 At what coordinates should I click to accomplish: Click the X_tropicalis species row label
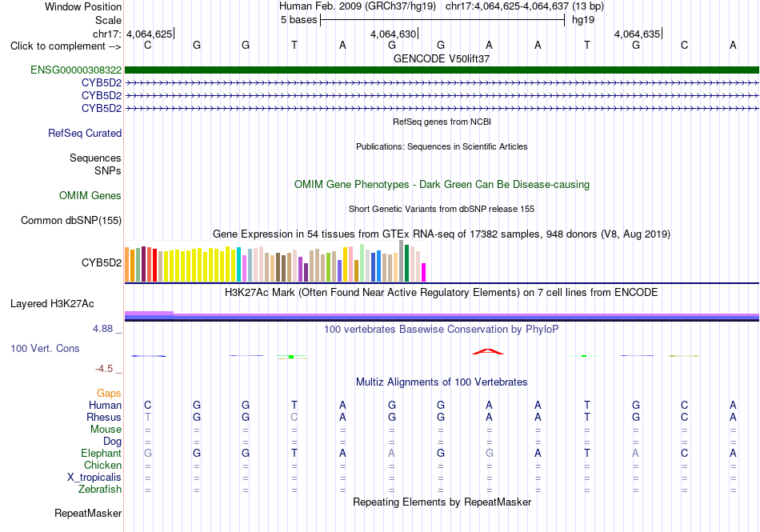94,478
